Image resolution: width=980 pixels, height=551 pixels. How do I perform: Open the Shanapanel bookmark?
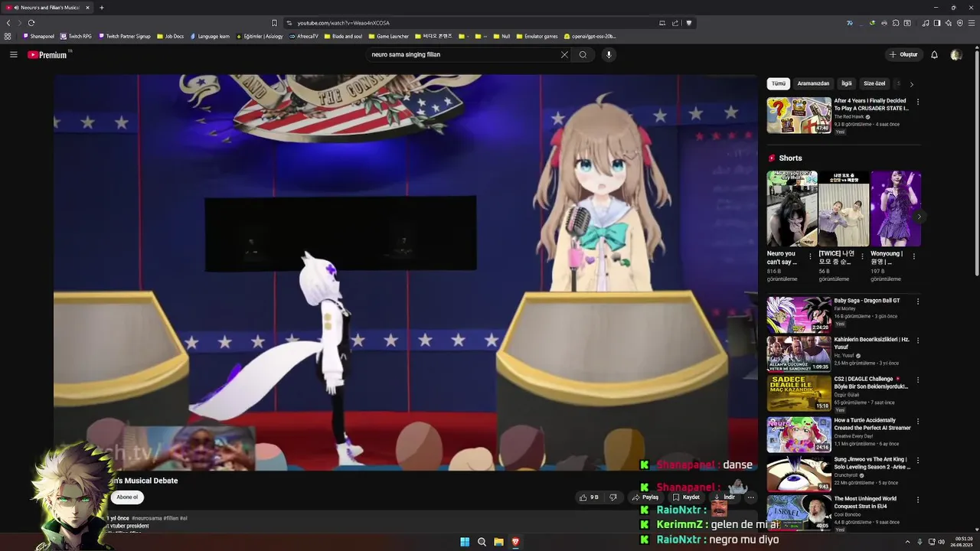tap(38, 36)
